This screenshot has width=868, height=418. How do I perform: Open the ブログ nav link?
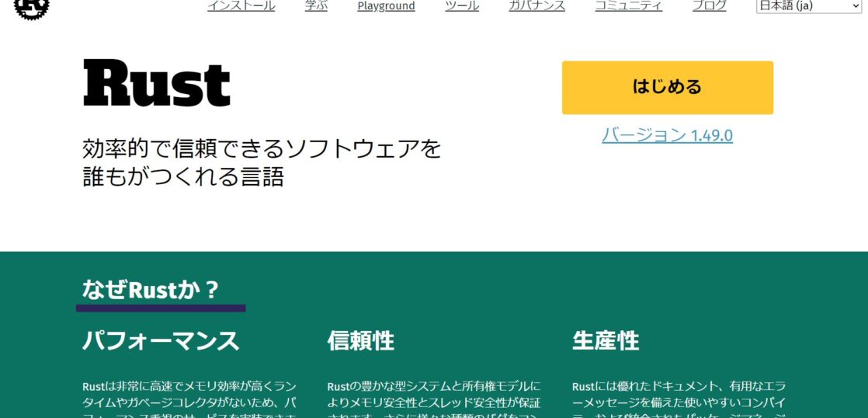709,5
